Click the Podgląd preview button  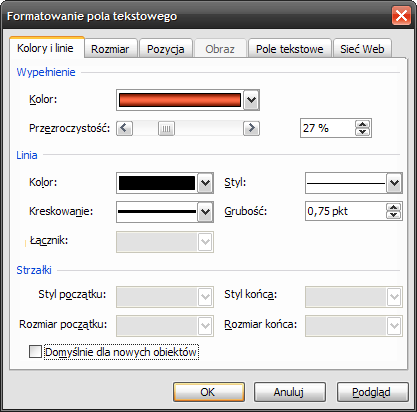pyautogui.click(x=372, y=392)
